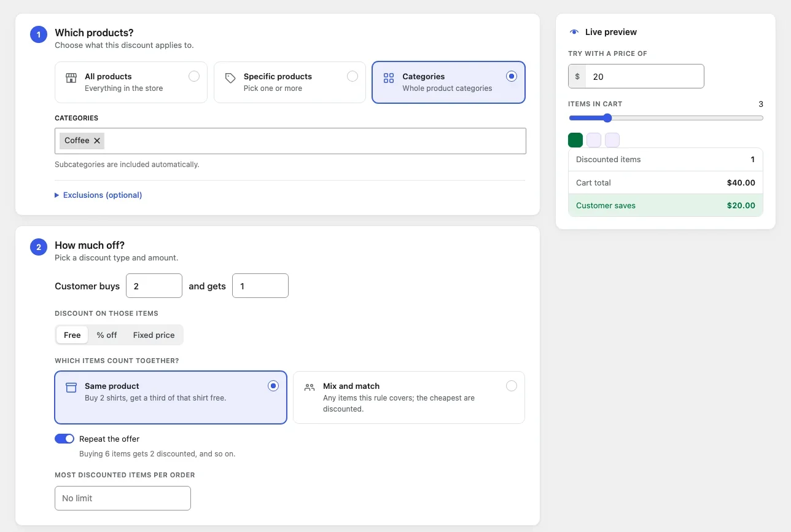Click the tag icon in Specific products card
The image size is (791, 532).
click(230, 78)
